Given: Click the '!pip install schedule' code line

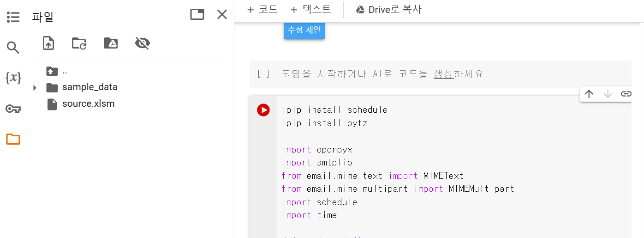Looking at the screenshot, I should pyautogui.click(x=335, y=110).
